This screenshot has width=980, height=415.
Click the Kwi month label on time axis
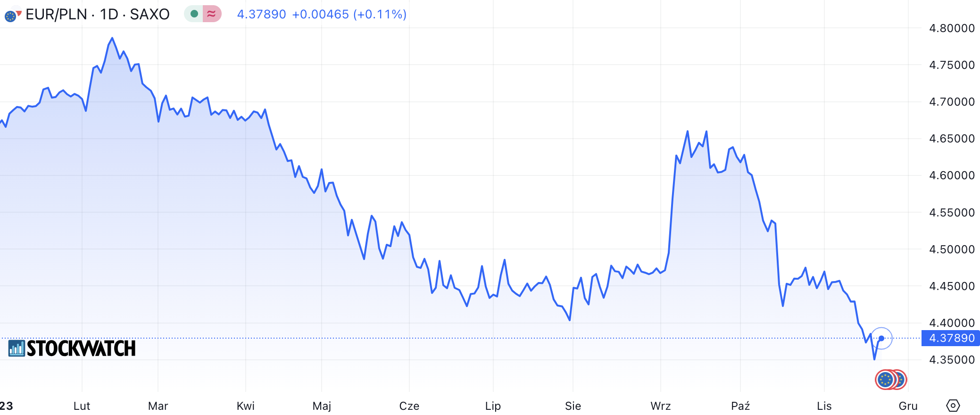point(246,406)
